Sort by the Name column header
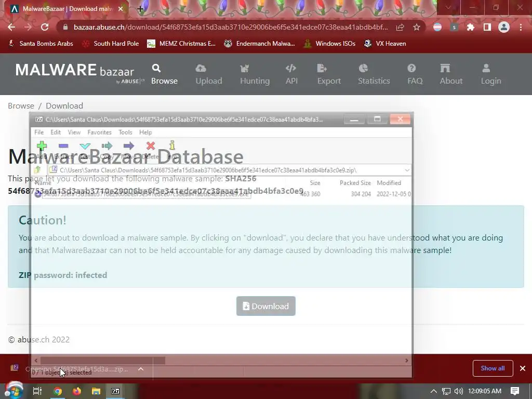 (43, 183)
